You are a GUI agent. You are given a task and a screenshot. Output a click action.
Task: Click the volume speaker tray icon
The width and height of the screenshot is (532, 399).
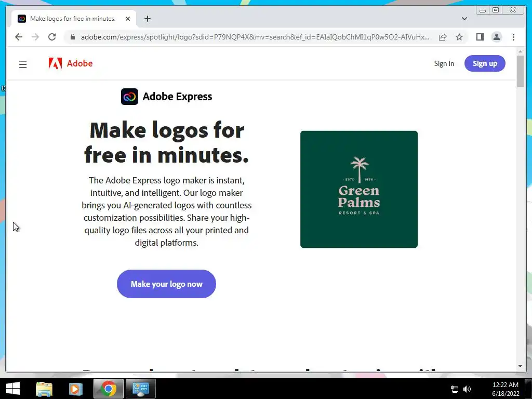(x=467, y=389)
